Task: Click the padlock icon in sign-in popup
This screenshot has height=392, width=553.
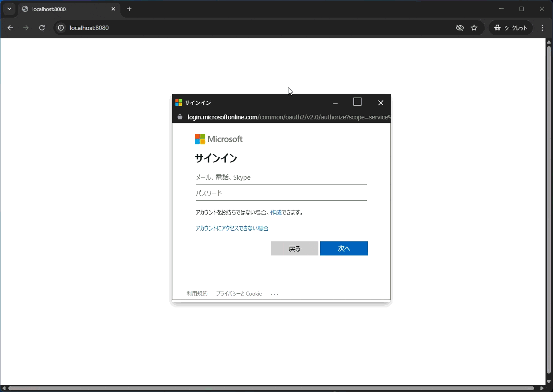Action: (x=180, y=117)
